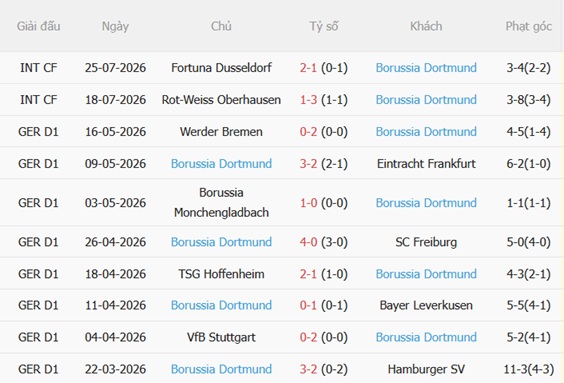Screen dimensions: 564x383
Task: Select Borussia Monchengladbach team name
Action: pos(221,202)
